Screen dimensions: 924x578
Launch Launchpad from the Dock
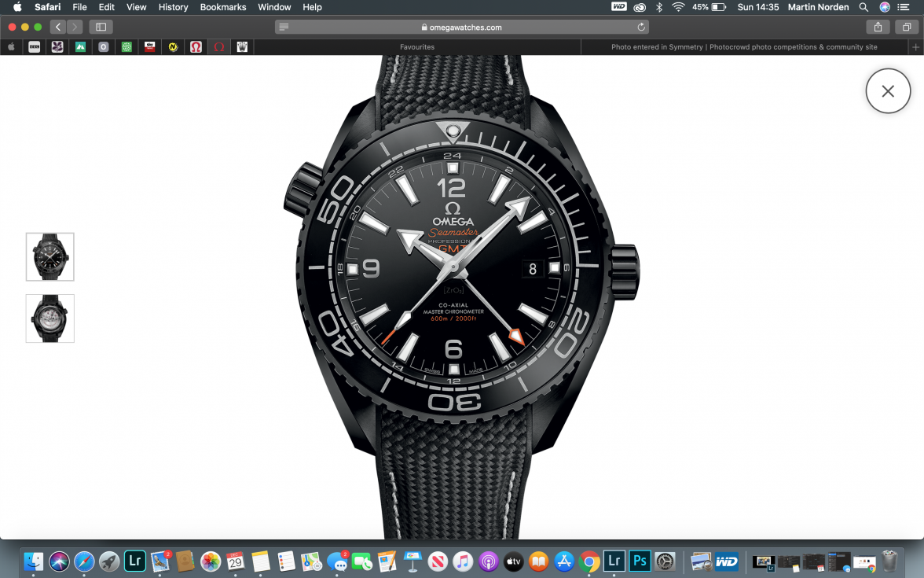pyautogui.click(x=109, y=561)
